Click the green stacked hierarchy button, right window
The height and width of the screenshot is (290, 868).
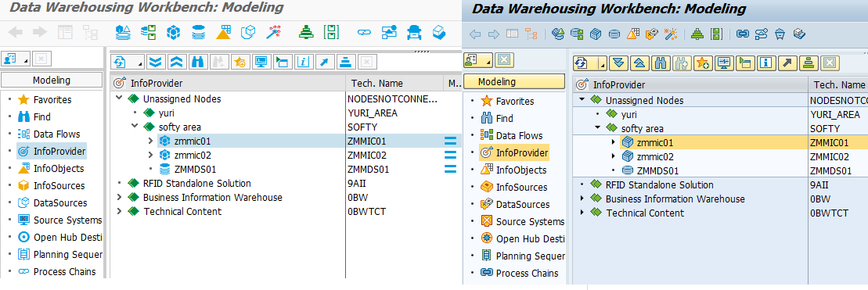pyautogui.click(x=809, y=63)
